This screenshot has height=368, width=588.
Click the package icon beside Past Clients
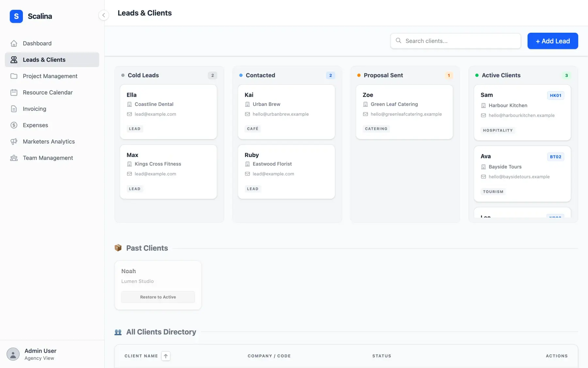pos(118,248)
